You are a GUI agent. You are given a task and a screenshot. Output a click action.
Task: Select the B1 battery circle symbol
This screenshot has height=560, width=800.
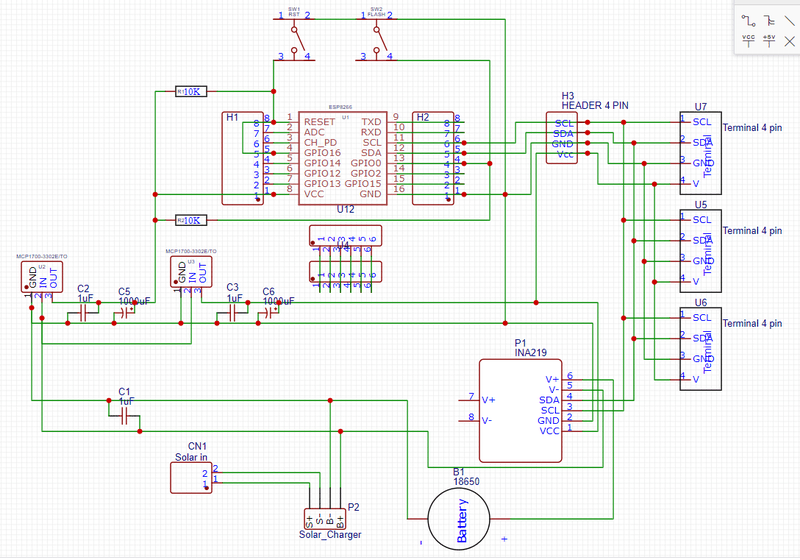[459, 519]
